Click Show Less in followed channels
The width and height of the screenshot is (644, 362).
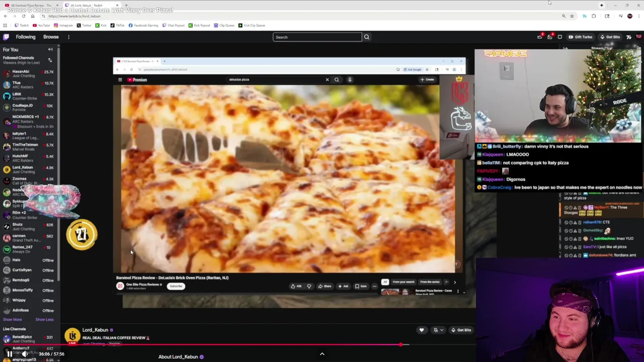44,319
